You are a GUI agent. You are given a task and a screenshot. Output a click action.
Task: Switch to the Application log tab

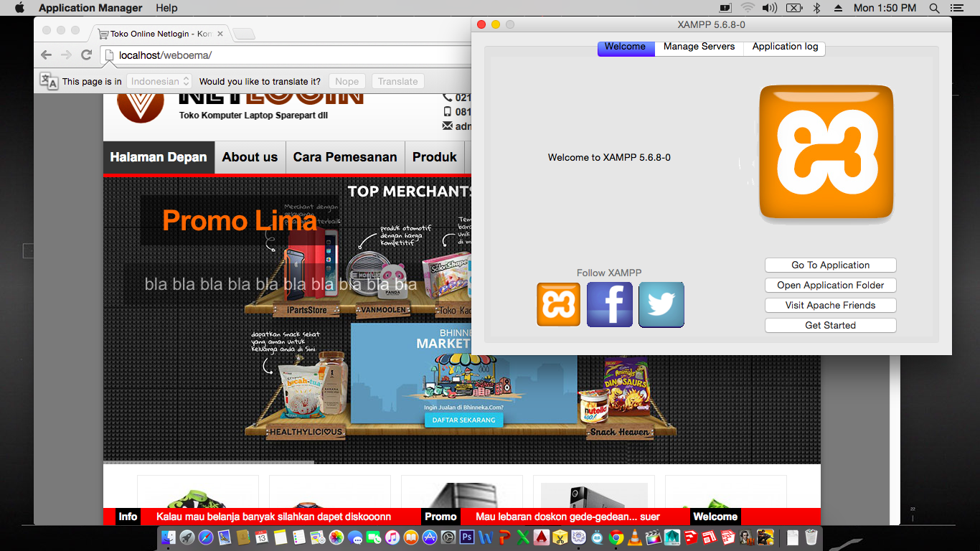pyautogui.click(x=785, y=47)
